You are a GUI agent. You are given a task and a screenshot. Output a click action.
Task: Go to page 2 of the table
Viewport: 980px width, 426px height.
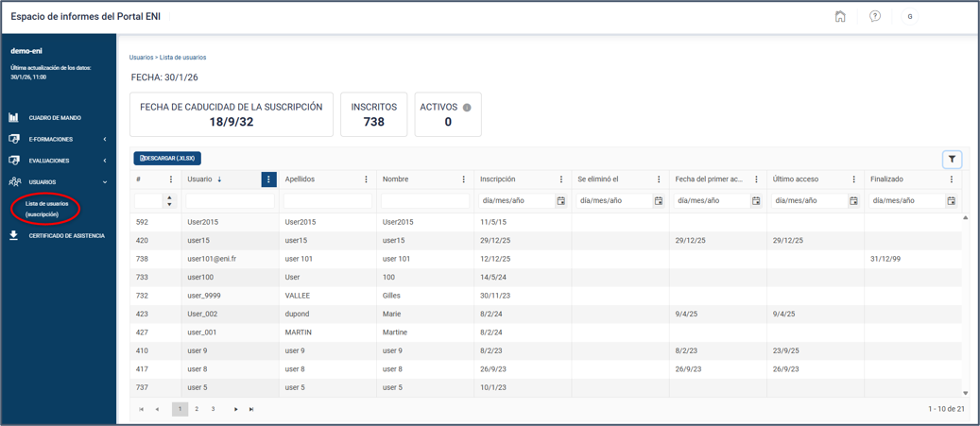pos(197,409)
